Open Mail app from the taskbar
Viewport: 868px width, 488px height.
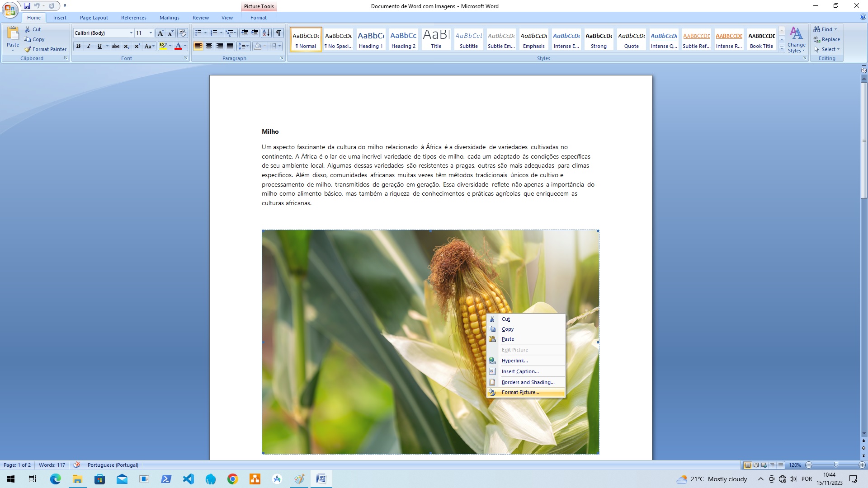click(122, 479)
